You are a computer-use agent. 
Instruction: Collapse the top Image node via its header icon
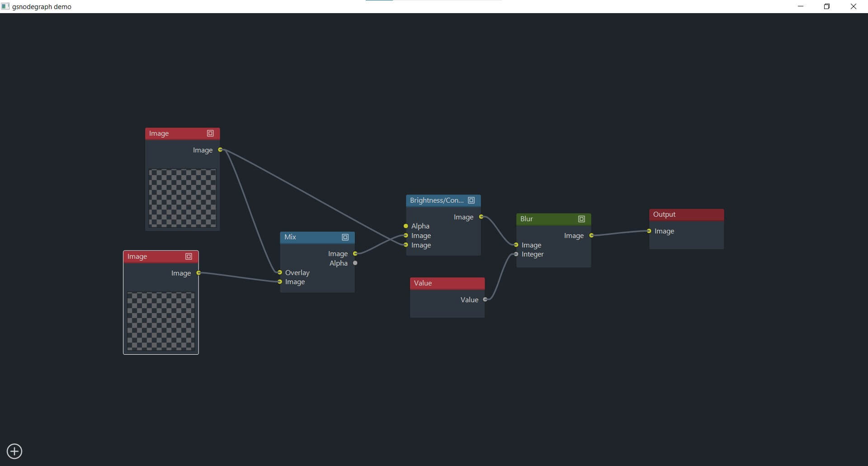point(210,133)
